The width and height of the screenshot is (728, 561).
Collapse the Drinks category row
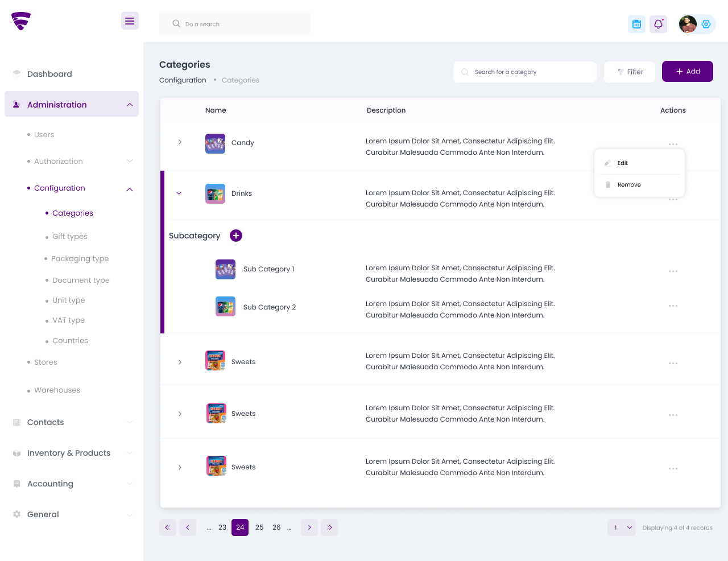pos(179,193)
